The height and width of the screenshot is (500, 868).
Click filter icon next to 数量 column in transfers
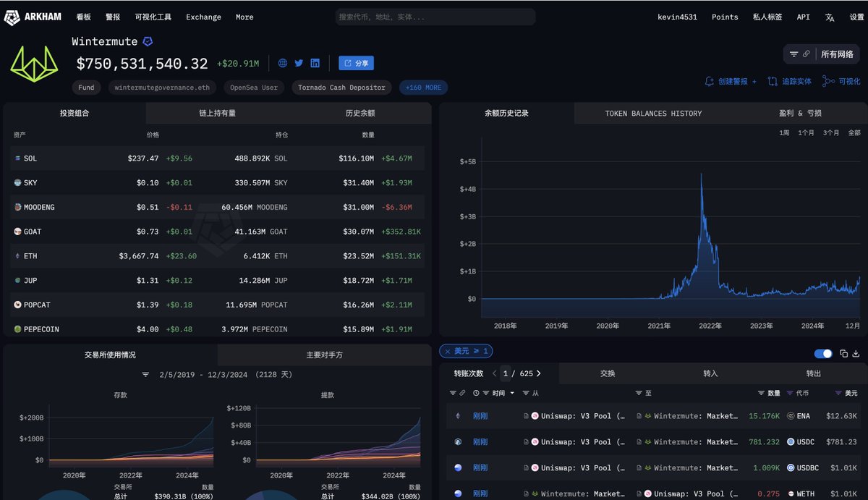coord(762,393)
